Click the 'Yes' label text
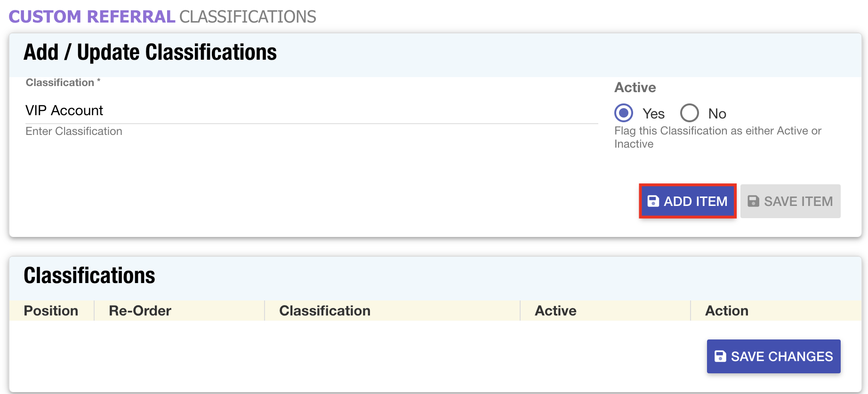 (x=653, y=114)
